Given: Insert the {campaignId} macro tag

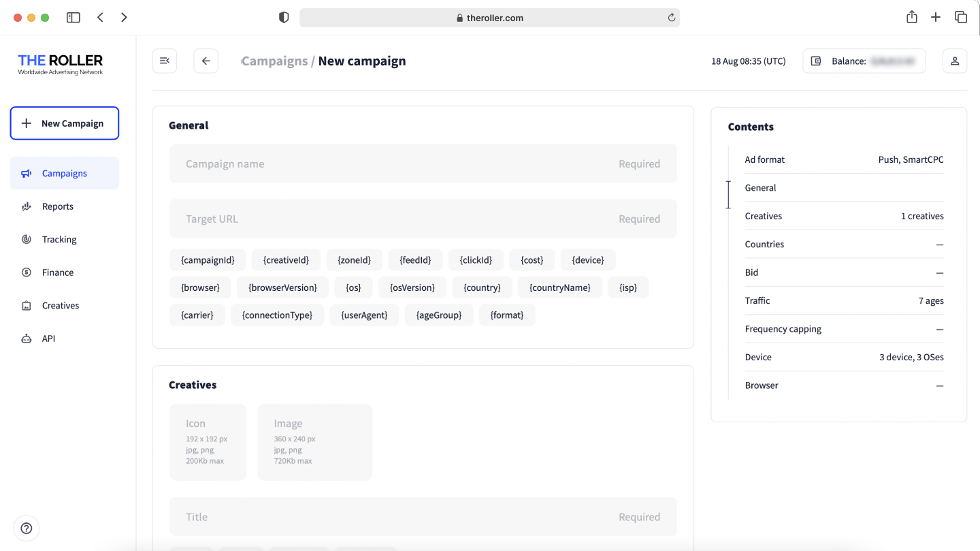Looking at the screenshot, I should coord(208,259).
